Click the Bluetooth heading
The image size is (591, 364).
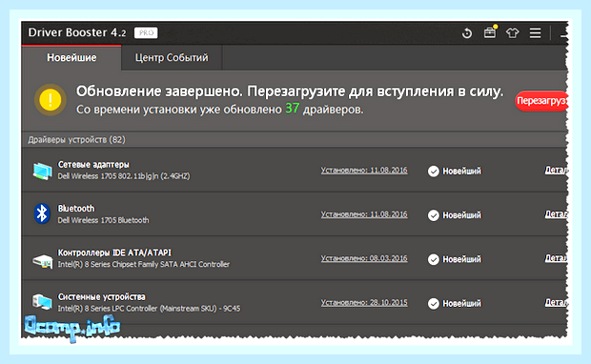point(76,209)
